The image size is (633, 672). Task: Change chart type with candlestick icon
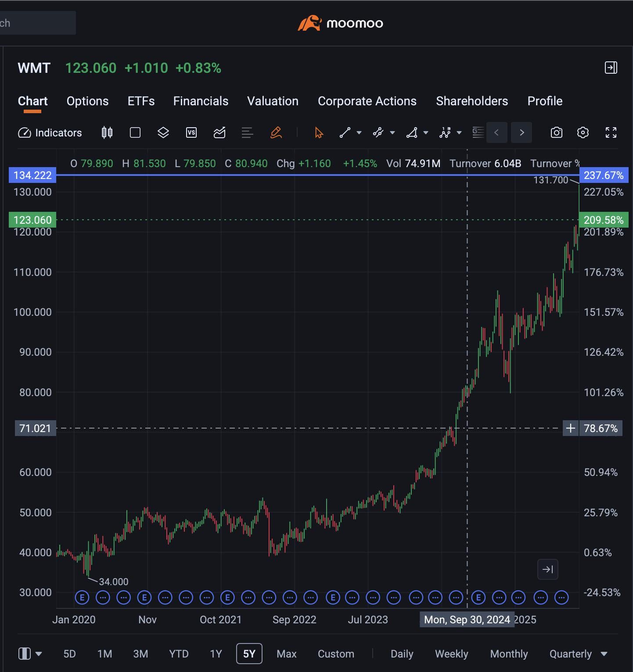pyautogui.click(x=107, y=132)
